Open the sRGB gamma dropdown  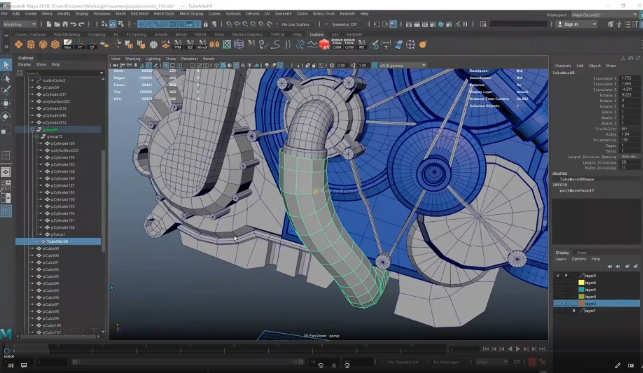point(403,65)
